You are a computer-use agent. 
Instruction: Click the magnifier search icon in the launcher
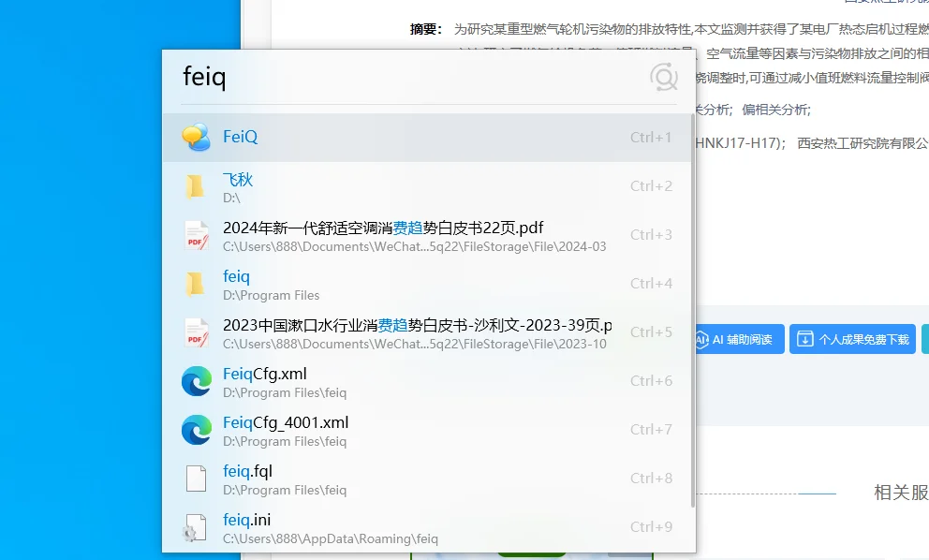[x=663, y=77]
